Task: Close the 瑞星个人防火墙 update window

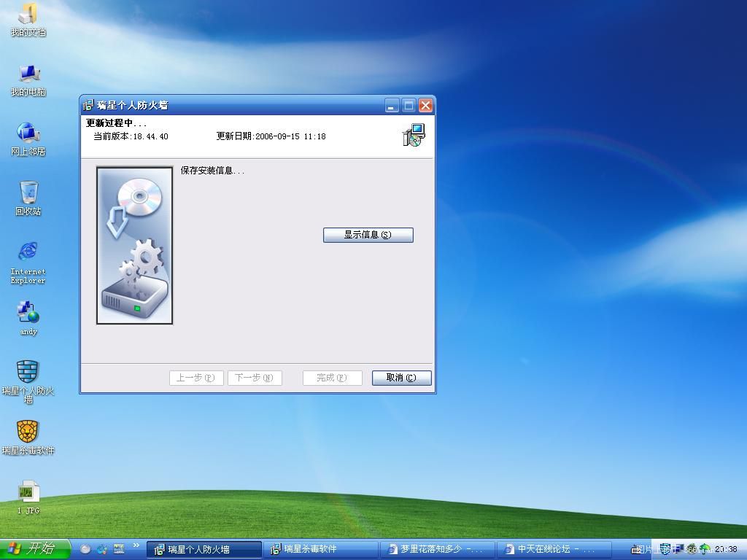Action: click(x=425, y=105)
